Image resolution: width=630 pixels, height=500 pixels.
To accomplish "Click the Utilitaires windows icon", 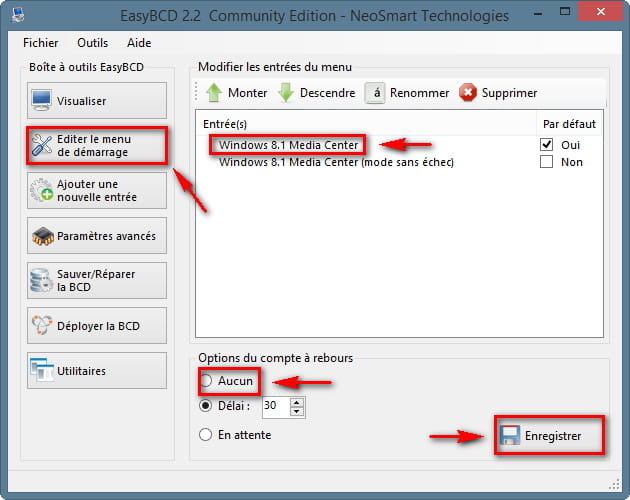I will point(42,370).
